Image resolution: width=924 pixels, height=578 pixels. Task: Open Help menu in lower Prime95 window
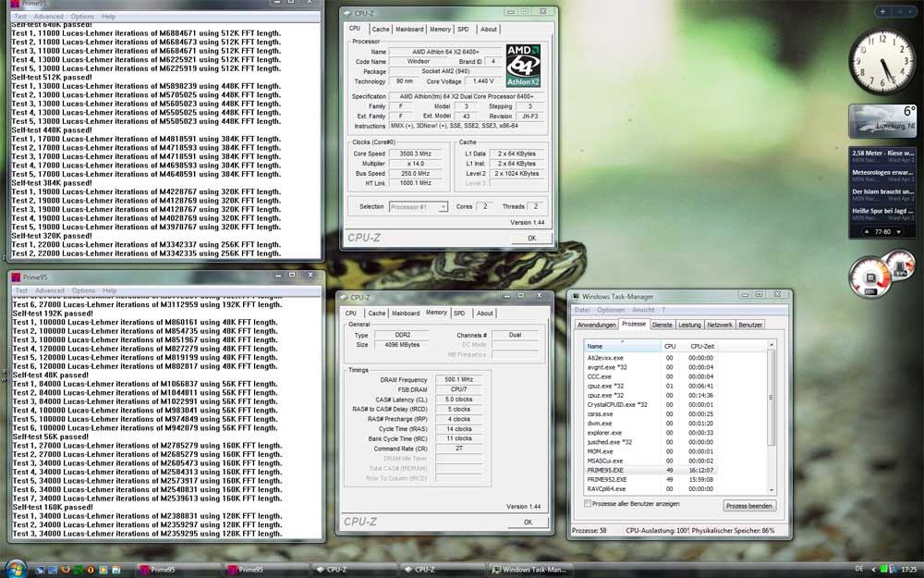[x=110, y=290]
